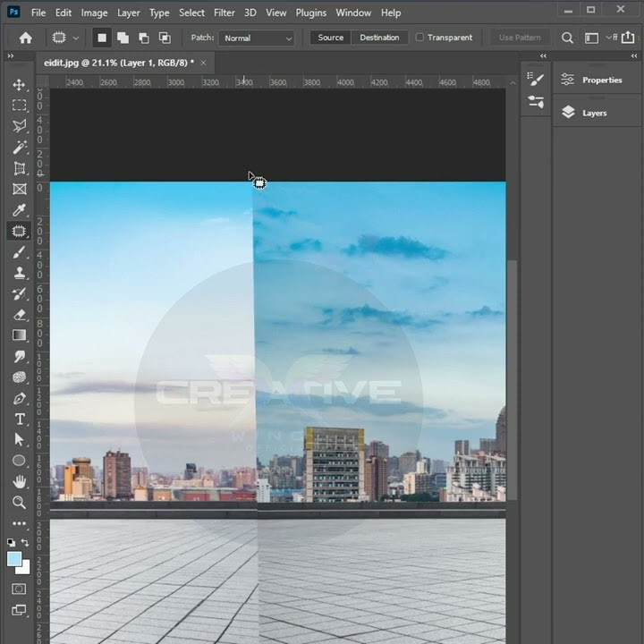
Task: Select the Eyedropper tool
Action: (x=19, y=210)
